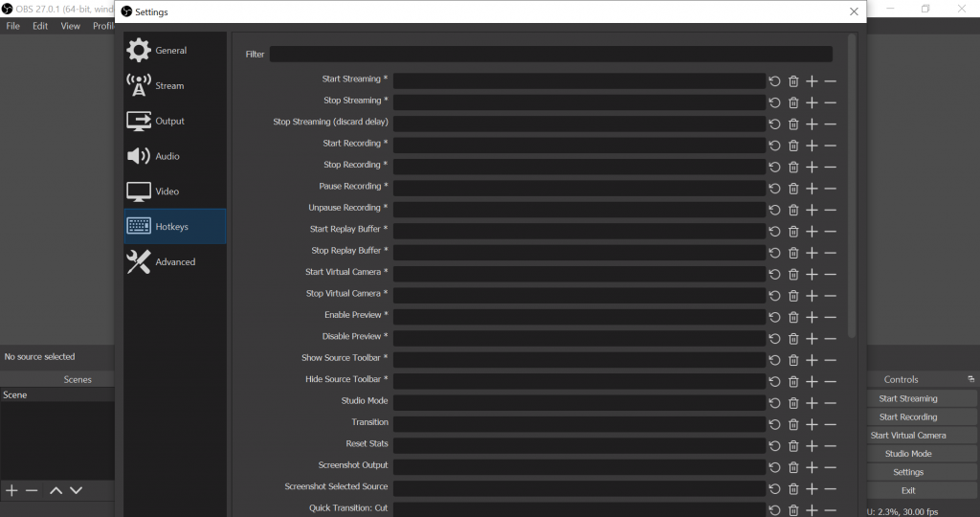Screen dimensions: 980x517
Task: Click Start Recording in Controls dock
Action: coord(908,417)
